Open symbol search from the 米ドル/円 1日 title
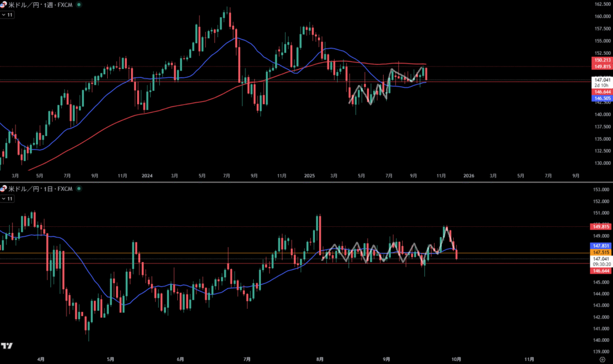Screen dimensions: 613x364 42,189
